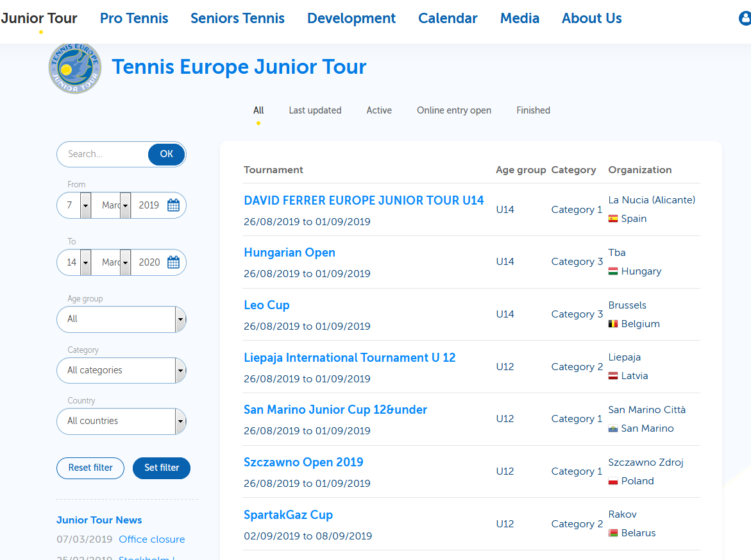Viewport: 751px width, 560px height.
Task: Open the Calendar menu
Action: click(x=448, y=18)
